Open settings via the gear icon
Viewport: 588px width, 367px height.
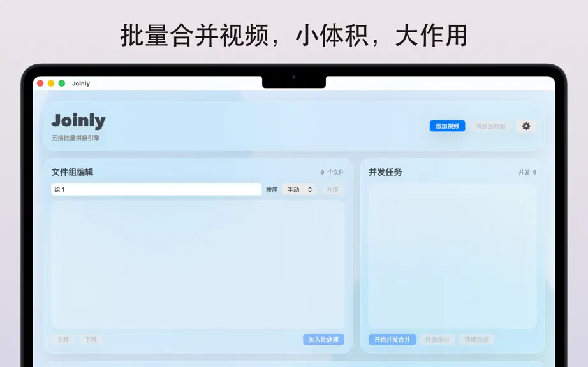pyautogui.click(x=526, y=126)
